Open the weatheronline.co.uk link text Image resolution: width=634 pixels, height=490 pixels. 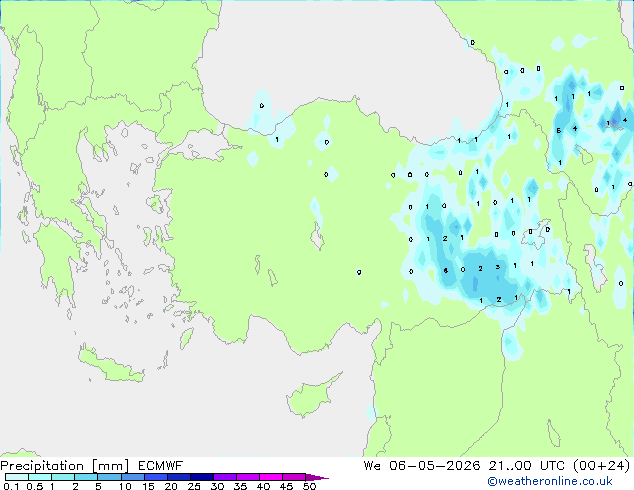pos(550,481)
